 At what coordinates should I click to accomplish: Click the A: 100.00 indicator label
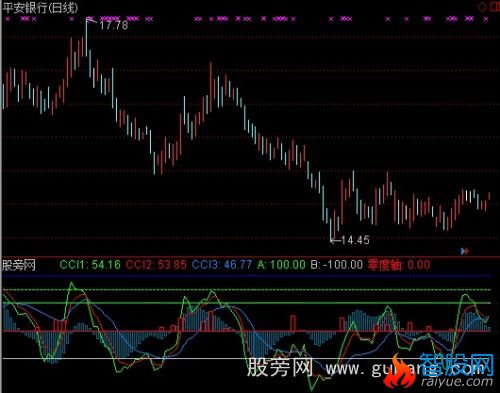coord(281,265)
